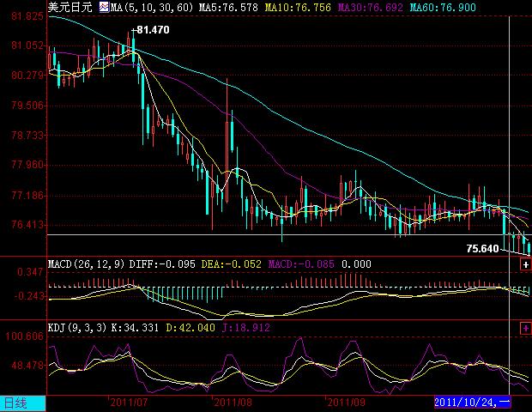532x412 pixels.
Task: Click the MA5:76.578 value
Action: (228, 8)
